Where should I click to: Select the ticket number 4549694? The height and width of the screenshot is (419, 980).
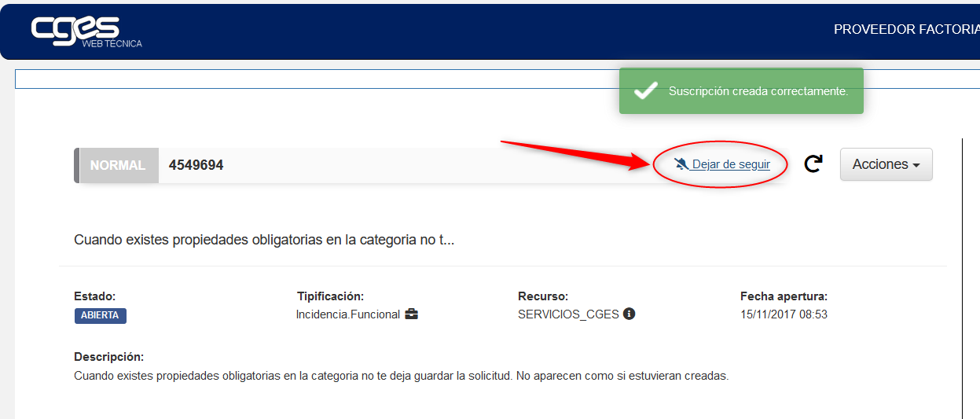point(196,165)
